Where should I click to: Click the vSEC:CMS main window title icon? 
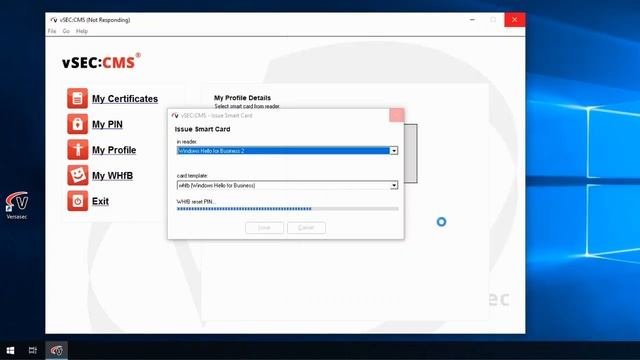[x=53, y=20]
